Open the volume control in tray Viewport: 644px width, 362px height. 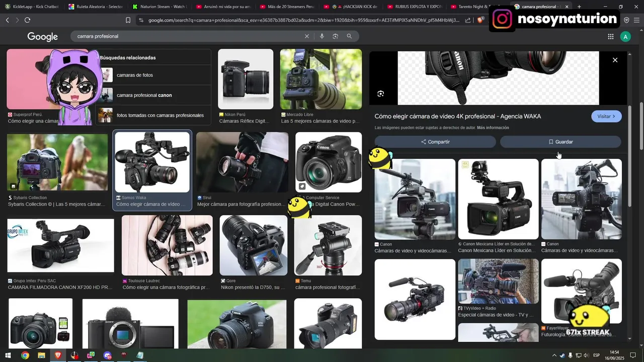coord(586,355)
